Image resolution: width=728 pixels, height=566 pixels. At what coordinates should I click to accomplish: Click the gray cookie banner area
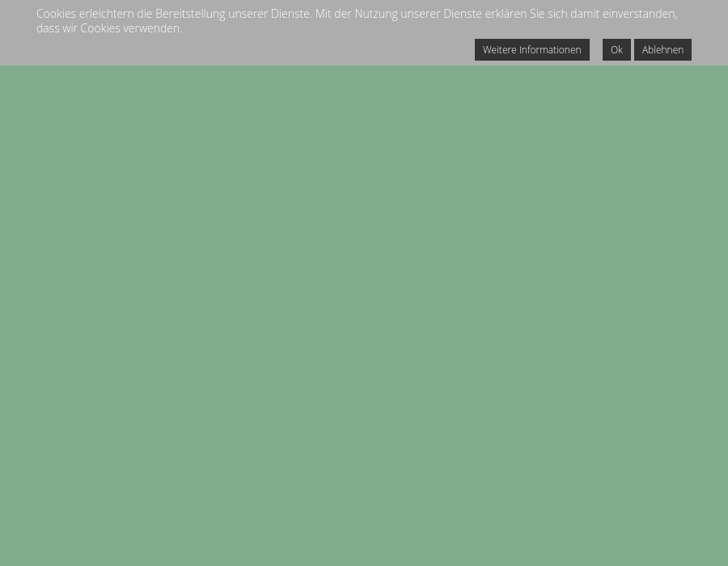(x=243, y=50)
